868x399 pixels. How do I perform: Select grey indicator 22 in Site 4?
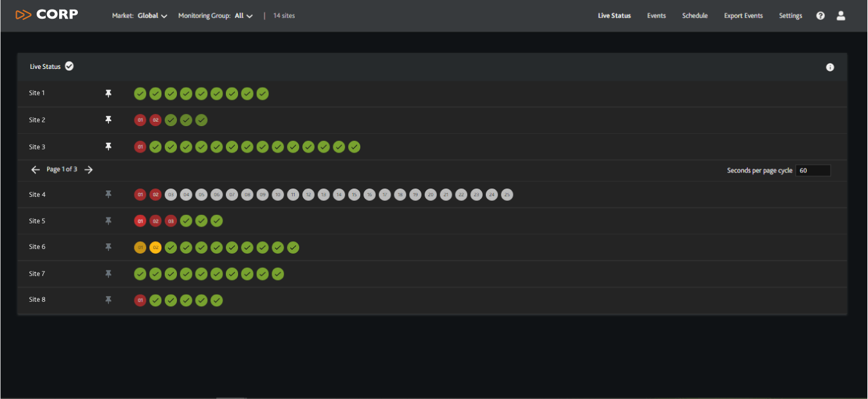(461, 194)
